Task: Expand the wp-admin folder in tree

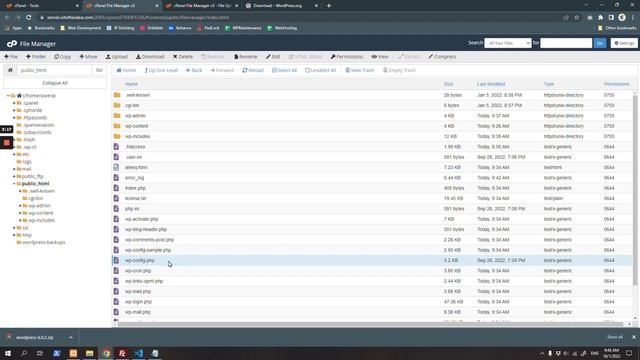Action: (20, 206)
